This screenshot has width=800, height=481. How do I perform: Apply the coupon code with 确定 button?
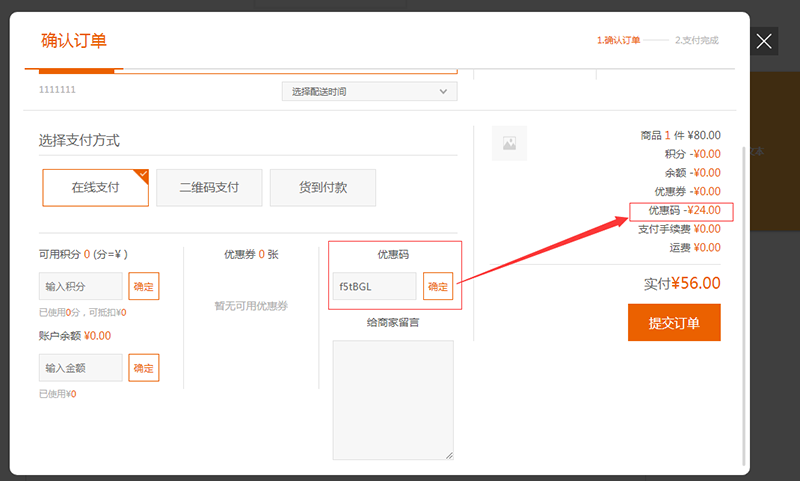tap(438, 286)
